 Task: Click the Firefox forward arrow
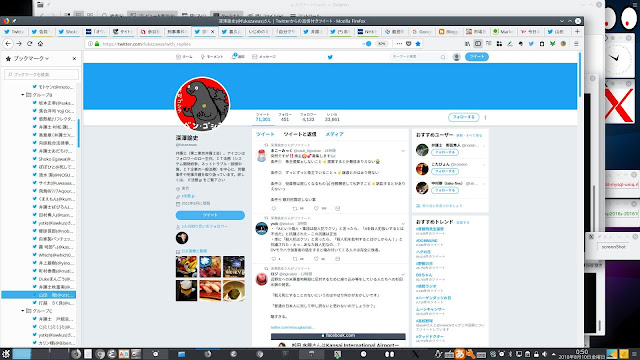(x=19, y=44)
